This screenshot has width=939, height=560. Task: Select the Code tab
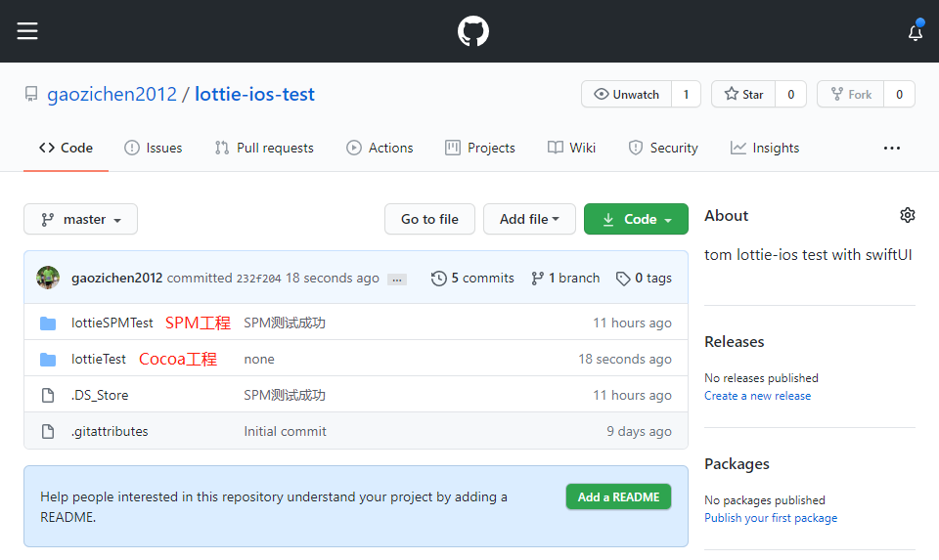(x=66, y=148)
